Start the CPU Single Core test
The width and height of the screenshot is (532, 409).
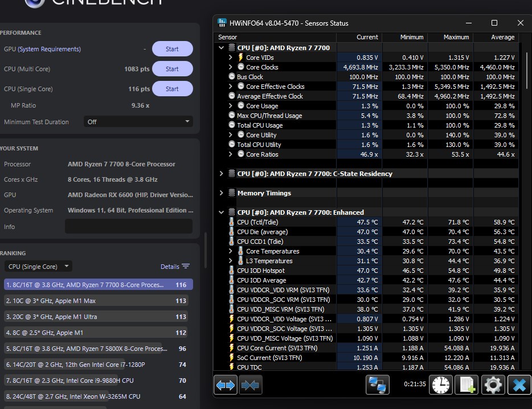(x=173, y=89)
